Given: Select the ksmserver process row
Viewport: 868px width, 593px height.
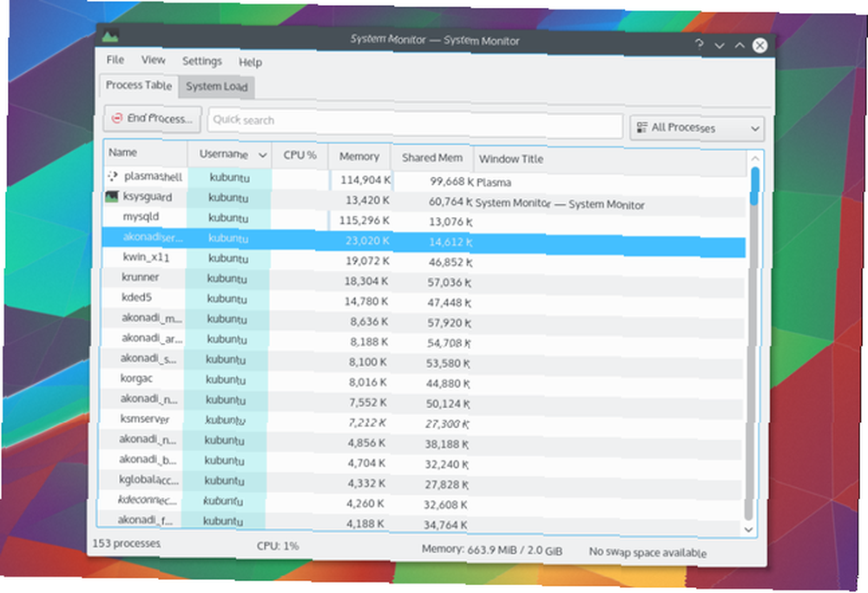Looking at the screenshot, I should point(421,422).
